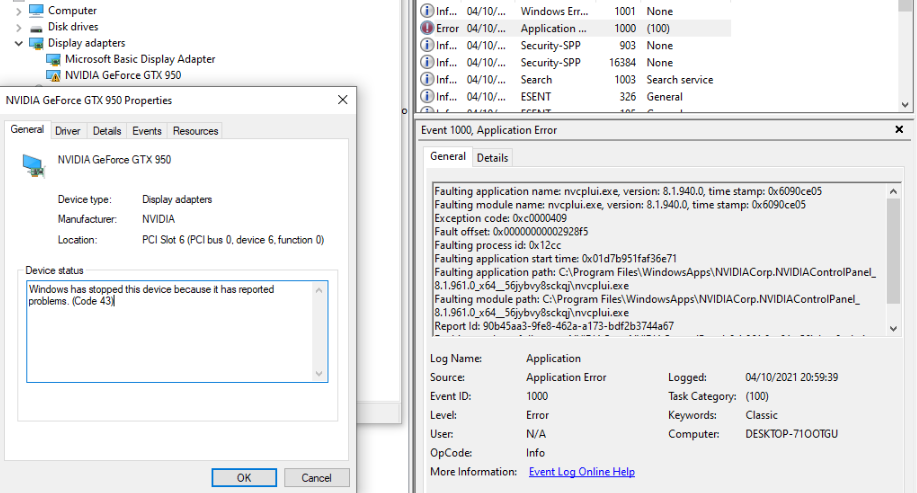Click info icon of ESENT event 326
The width and height of the screenshot is (917, 493).
click(427, 96)
